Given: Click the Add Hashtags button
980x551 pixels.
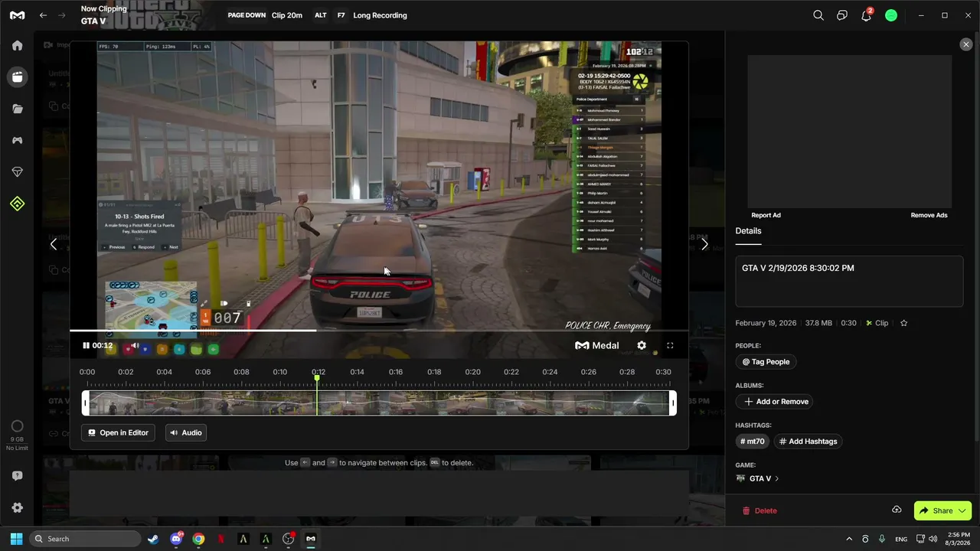Looking at the screenshot, I should pos(808,442).
